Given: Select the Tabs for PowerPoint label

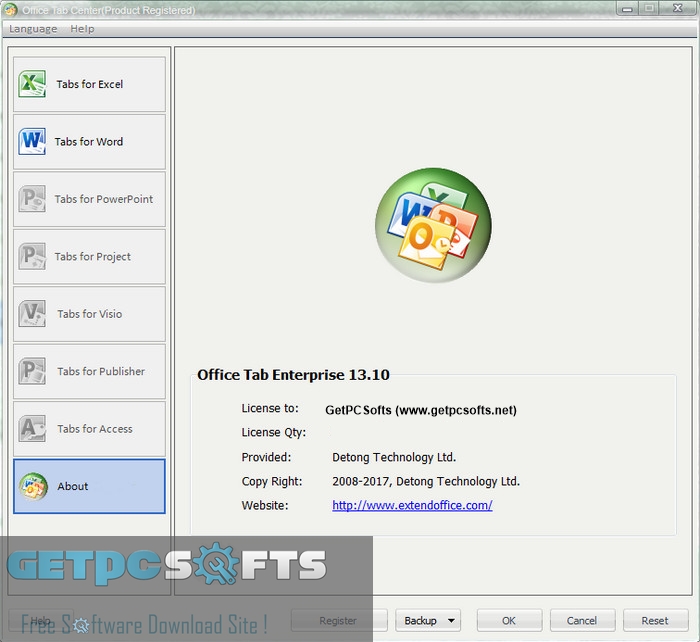Looking at the screenshot, I should (x=104, y=199).
